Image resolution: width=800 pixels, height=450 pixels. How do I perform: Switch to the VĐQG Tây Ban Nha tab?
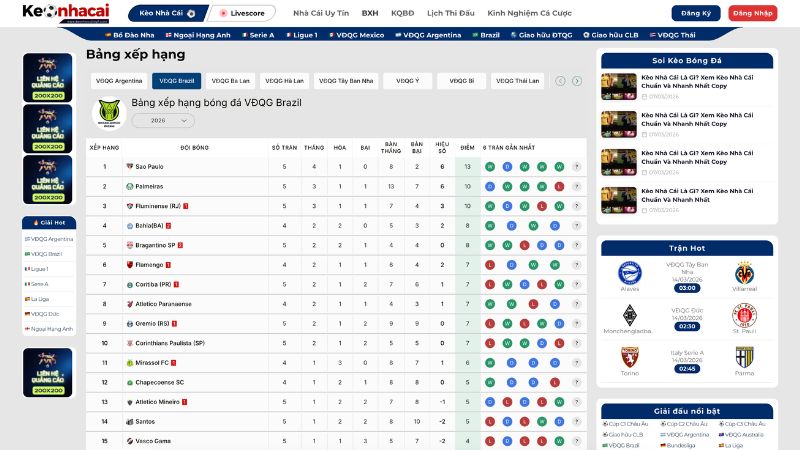click(345, 80)
